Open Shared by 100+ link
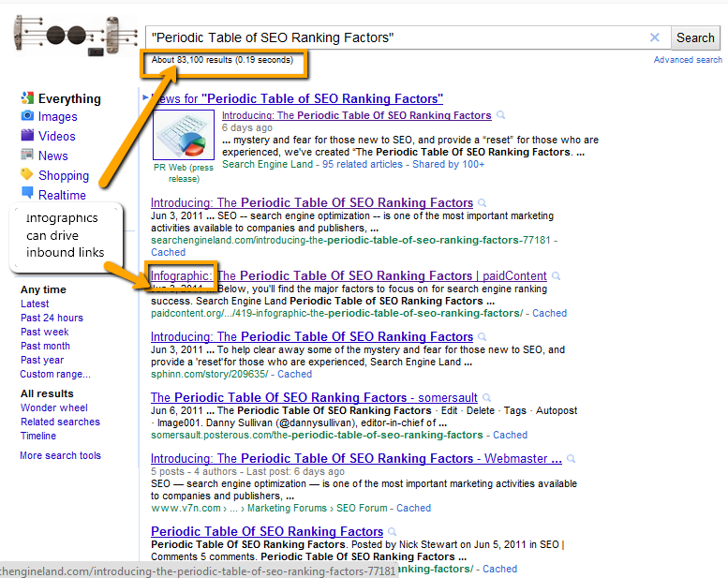 449,164
